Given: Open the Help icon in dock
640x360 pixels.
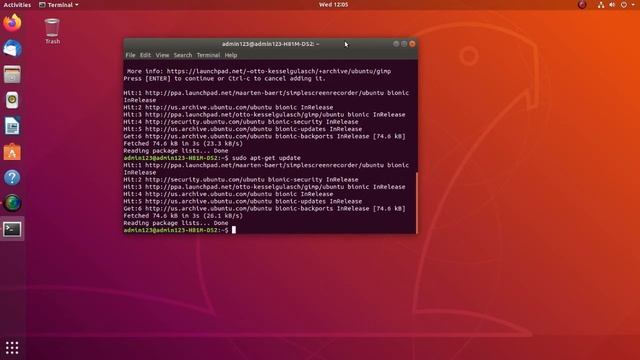Looking at the screenshot, I should click(x=12, y=178).
